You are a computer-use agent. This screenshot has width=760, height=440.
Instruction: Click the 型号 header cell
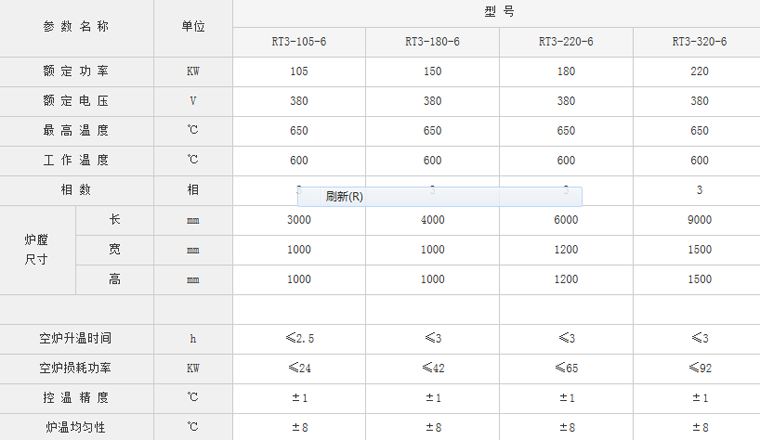(496, 13)
